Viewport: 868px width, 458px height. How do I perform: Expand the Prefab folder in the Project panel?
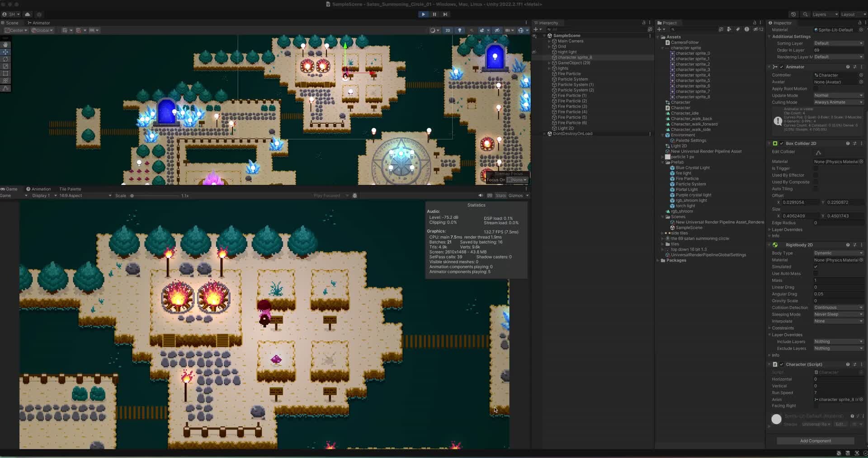tap(663, 162)
